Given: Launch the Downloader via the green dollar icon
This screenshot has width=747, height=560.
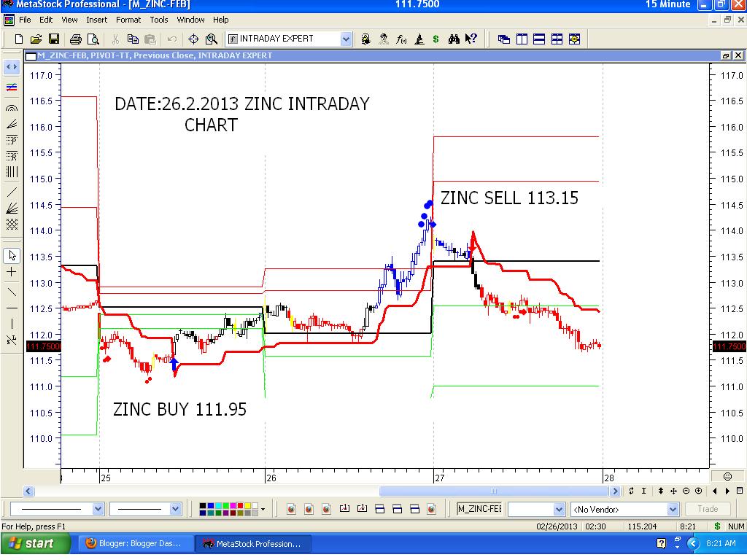Looking at the screenshot, I should click(436, 39).
